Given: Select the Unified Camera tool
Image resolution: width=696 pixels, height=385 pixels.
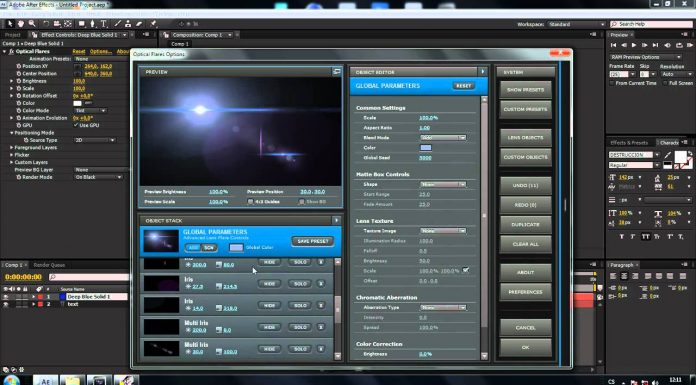Looking at the screenshot, I should [x=57, y=24].
